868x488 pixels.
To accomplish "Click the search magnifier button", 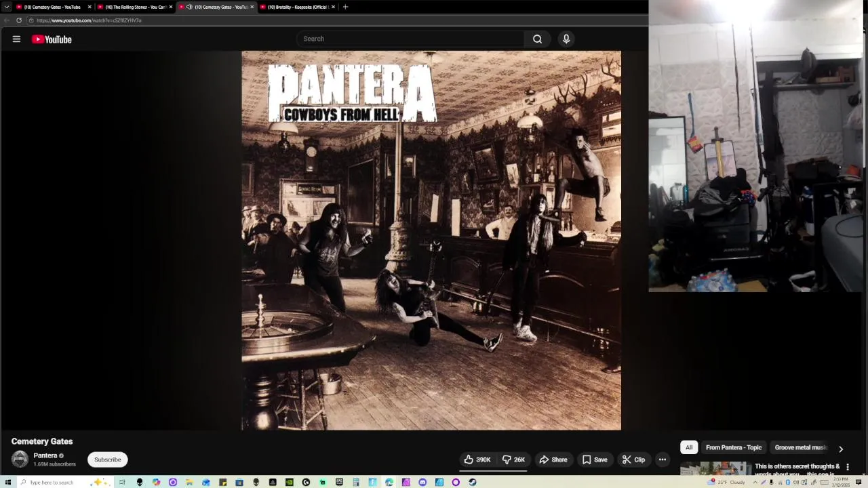I will (537, 39).
